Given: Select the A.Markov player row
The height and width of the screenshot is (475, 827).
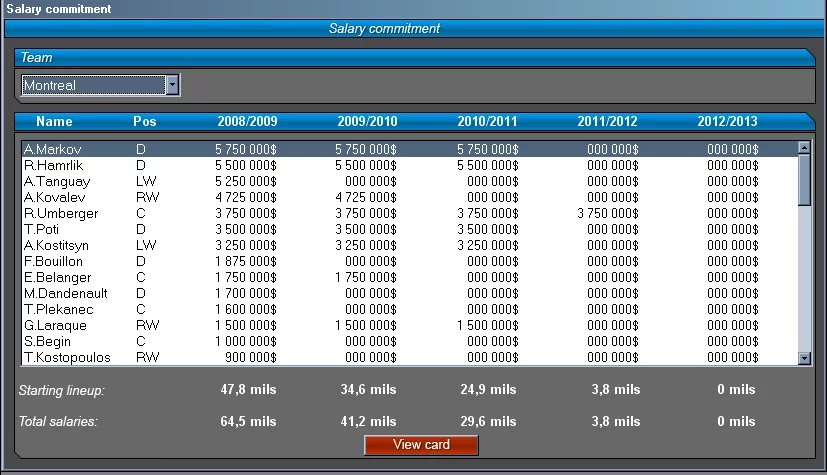Looking at the screenshot, I should point(410,149).
